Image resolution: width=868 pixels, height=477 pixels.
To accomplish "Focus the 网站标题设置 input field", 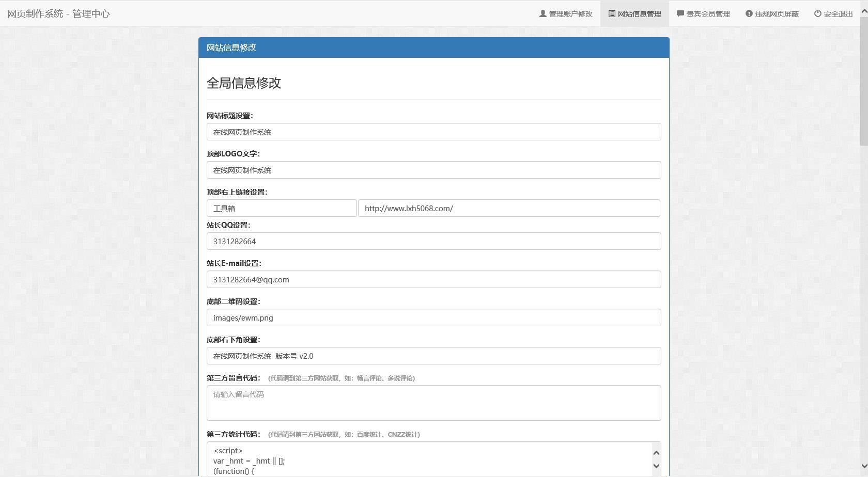I will (434, 132).
